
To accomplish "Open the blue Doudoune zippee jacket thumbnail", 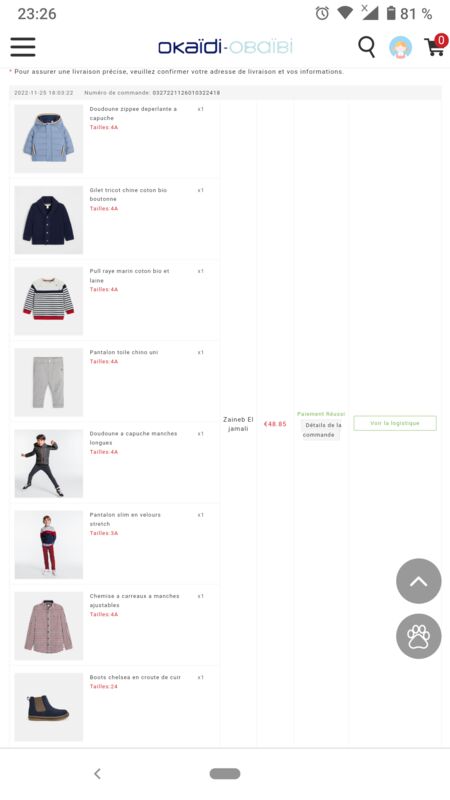I will coord(48,139).
